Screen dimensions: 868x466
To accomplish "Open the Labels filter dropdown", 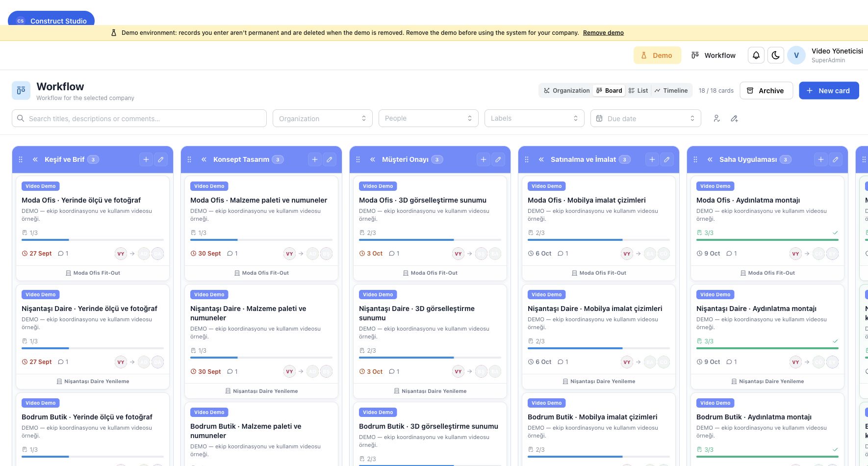I will coord(535,118).
